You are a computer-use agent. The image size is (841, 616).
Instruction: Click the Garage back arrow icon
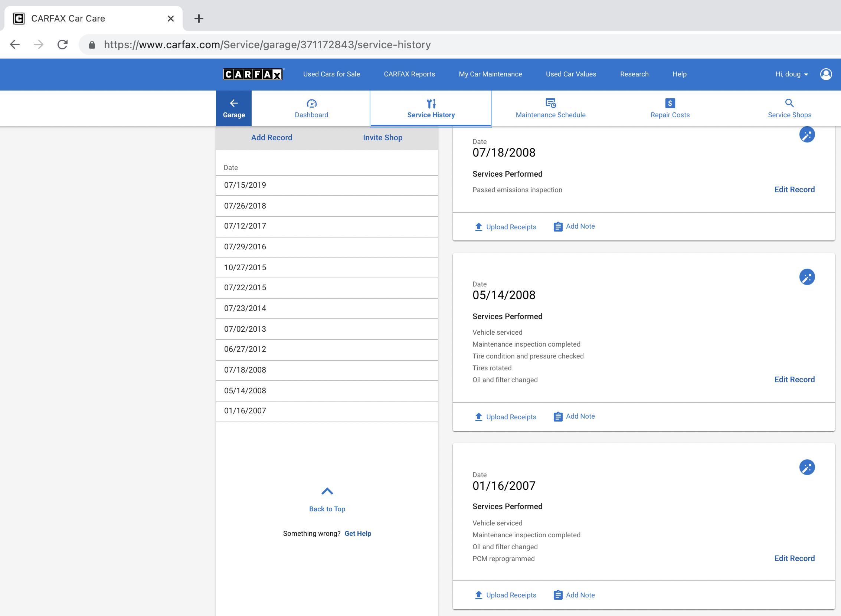click(x=234, y=103)
